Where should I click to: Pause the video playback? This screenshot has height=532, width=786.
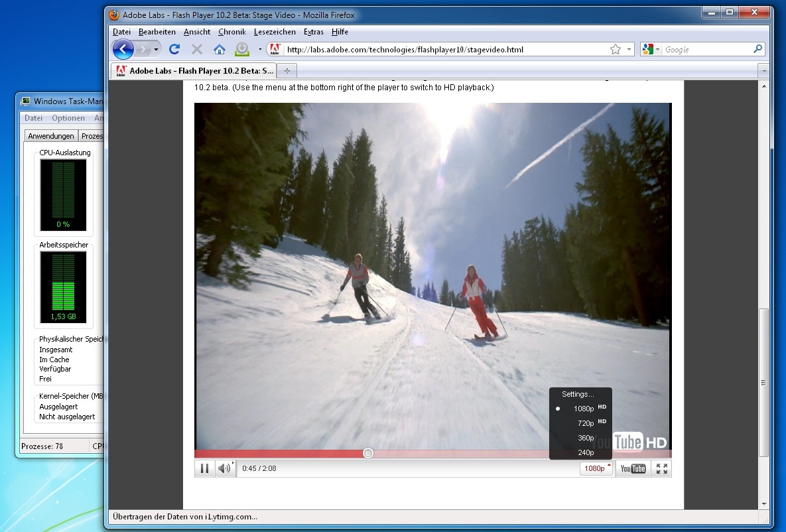point(204,468)
